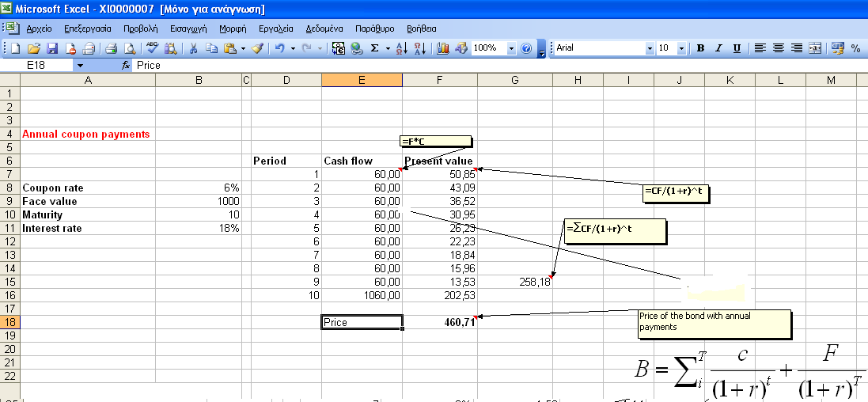Image resolution: width=868 pixels, height=402 pixels.
Task: Expand the Undo history dropdown arrow
Action: [x=293, y=48]
